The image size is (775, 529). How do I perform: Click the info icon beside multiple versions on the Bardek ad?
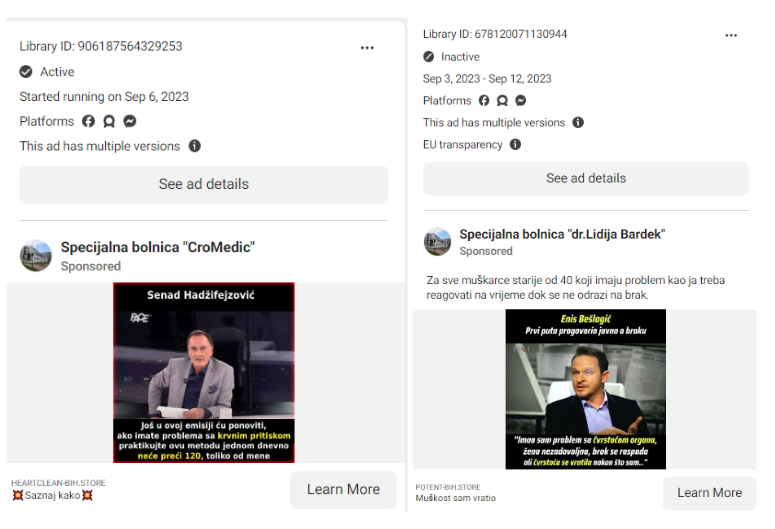[x=578, y=123]
